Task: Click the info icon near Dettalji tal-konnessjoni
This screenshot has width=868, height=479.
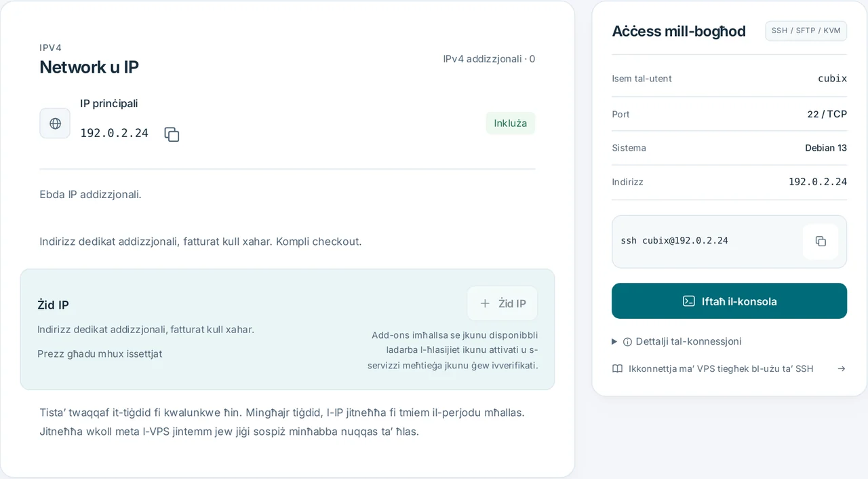Action: pos(627,342)
